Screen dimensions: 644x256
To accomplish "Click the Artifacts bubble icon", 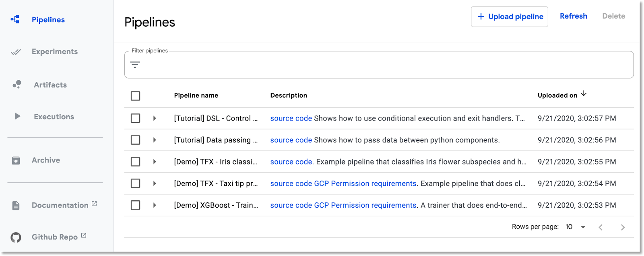I will click(x=17, y=84).
